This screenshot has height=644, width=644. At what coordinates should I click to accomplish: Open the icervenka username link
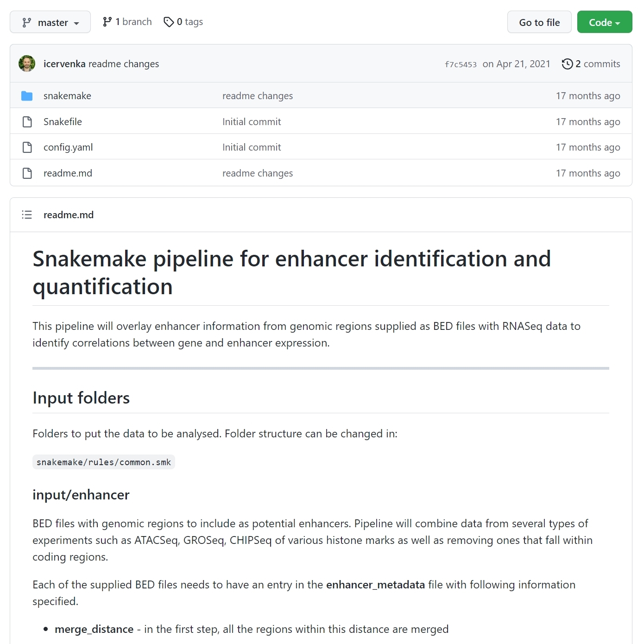tap(64, 64)
